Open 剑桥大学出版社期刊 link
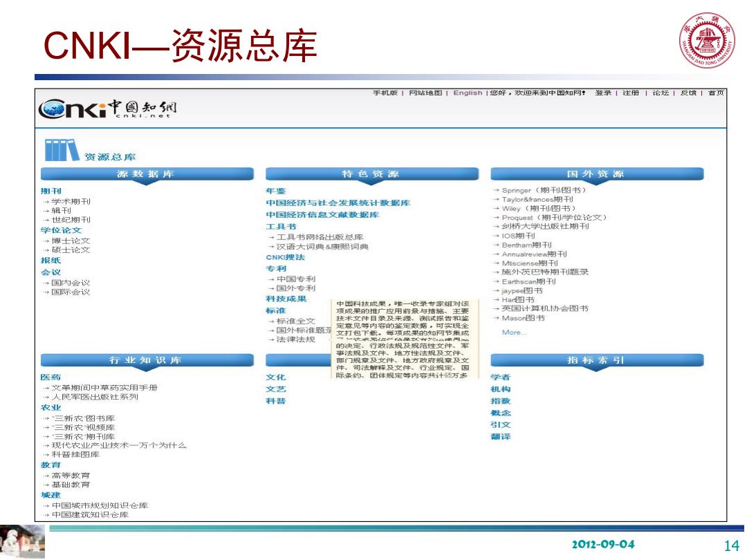The height and width of the screenshot is (560, 747). [x=546, y=227]
